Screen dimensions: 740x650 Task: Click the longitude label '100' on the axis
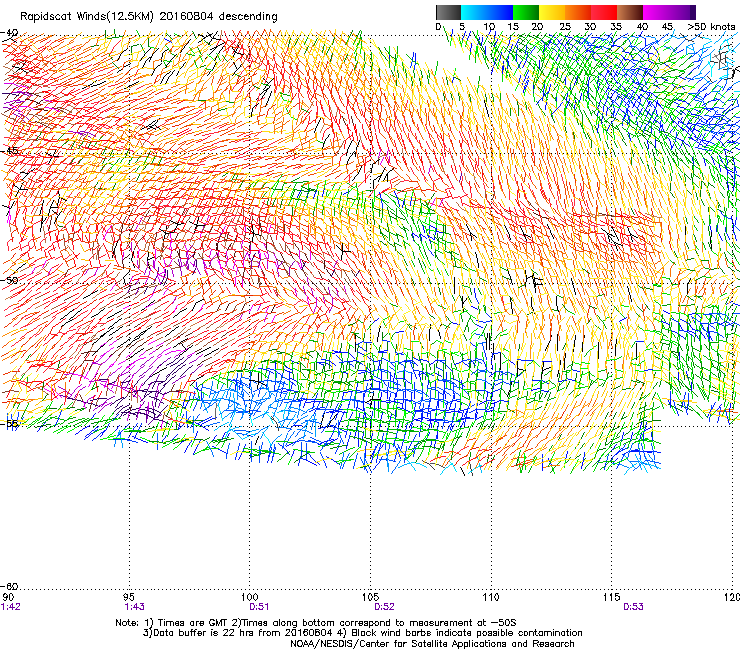point(250,598)
